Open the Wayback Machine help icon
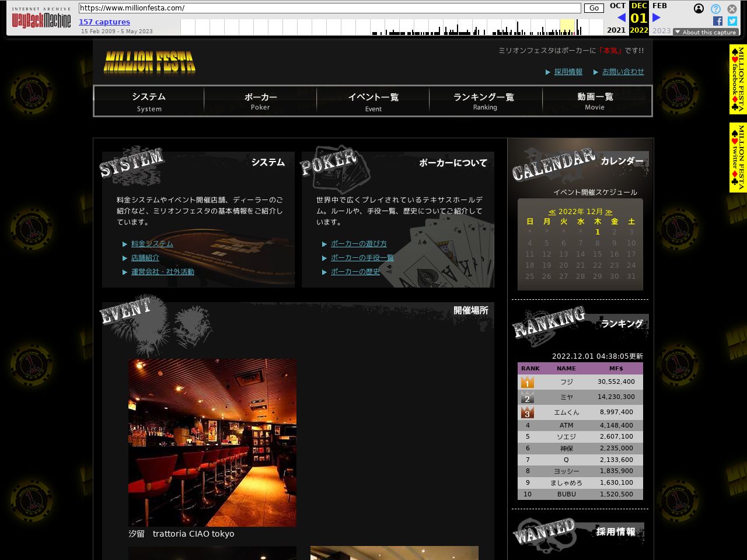Screen dimensions: 747x560 tap(715, 9)
